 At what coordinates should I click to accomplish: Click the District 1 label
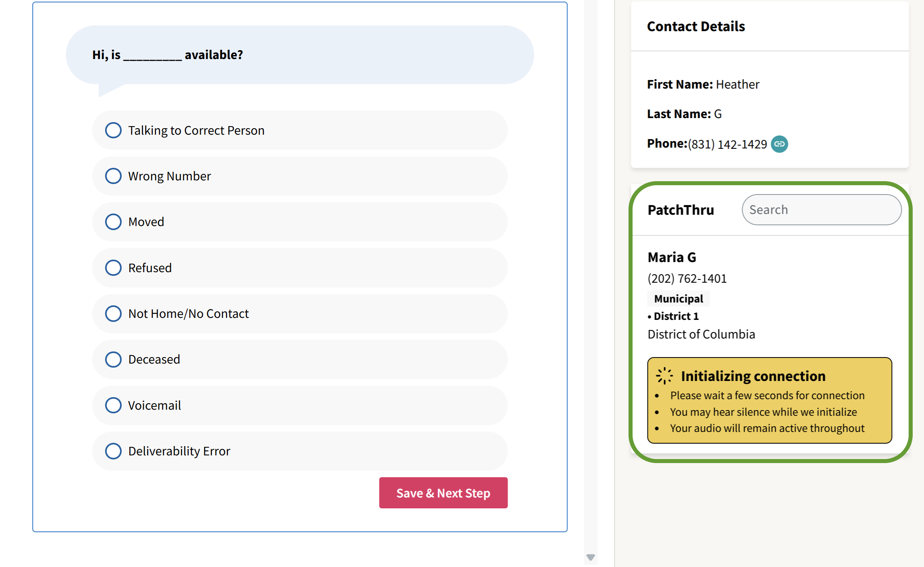coord(676,316)
